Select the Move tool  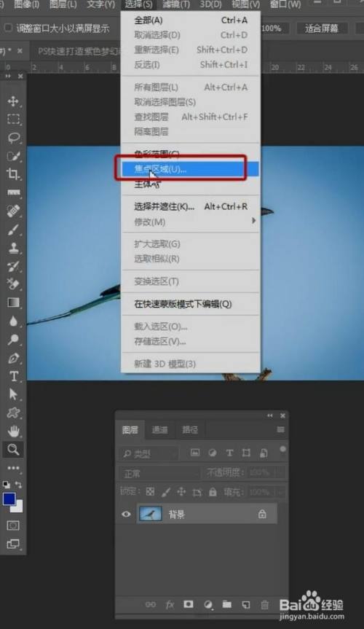tap(13, 101)
